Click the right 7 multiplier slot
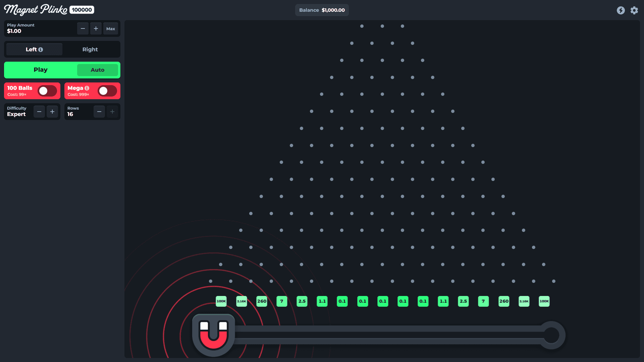The image size is (644, 362). coord(483,301)
